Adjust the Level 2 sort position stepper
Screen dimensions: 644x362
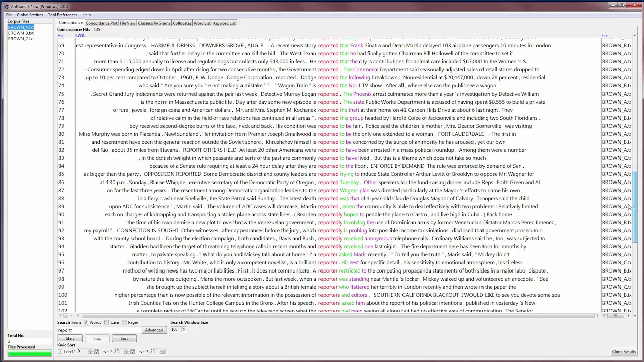[x=126, y=352]
